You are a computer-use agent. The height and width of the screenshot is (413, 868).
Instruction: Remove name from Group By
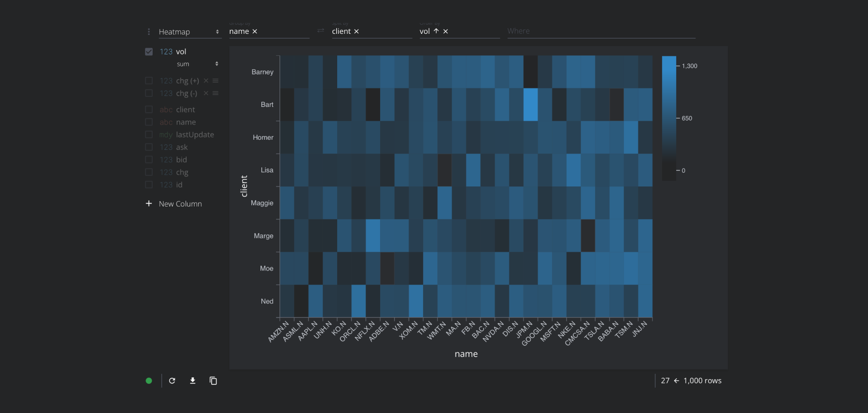coord(255,31)
